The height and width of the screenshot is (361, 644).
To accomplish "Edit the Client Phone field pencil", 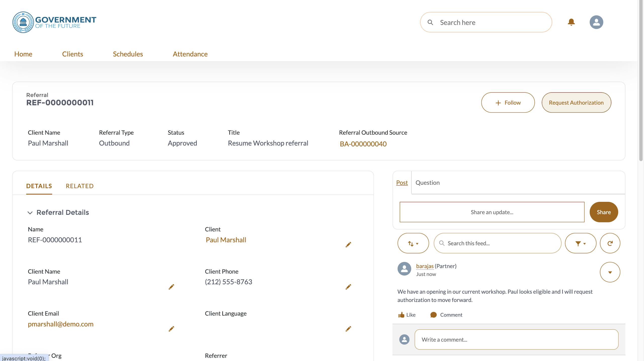I will point(348,287).
